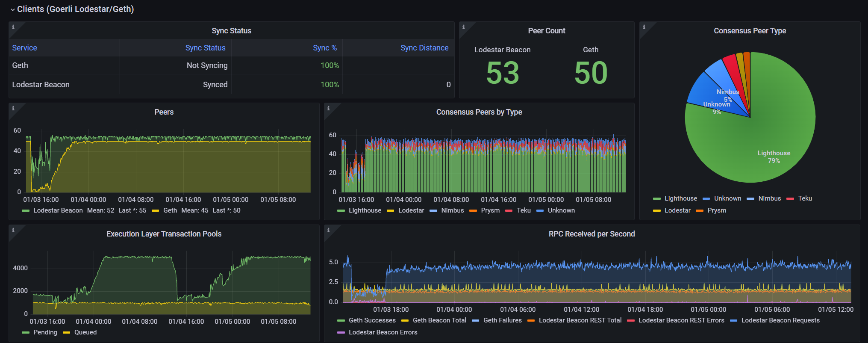Click Lodestar Beacon service name in table

41,85
